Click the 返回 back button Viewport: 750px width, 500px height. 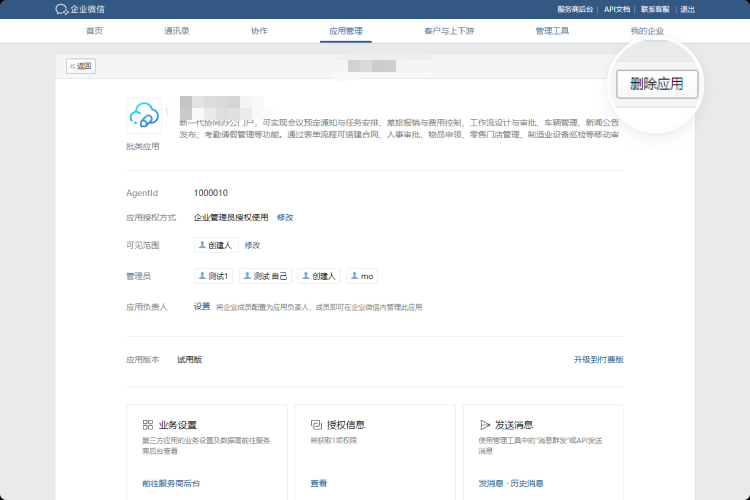pyautogui.click(x=80, y=66)
